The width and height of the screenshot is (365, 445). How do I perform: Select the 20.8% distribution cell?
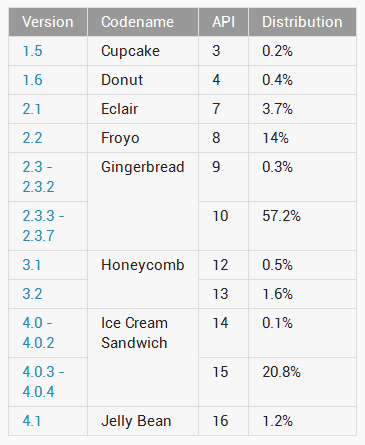point(302,382)
